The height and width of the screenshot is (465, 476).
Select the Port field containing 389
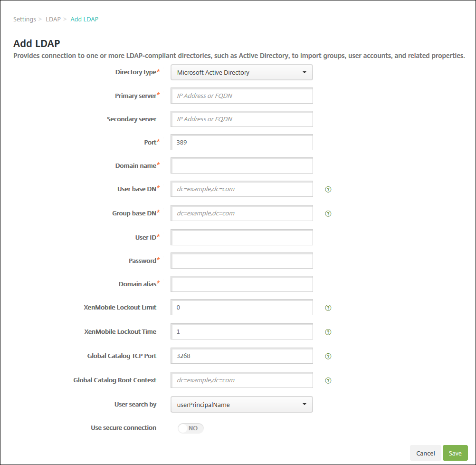point(241,142)
